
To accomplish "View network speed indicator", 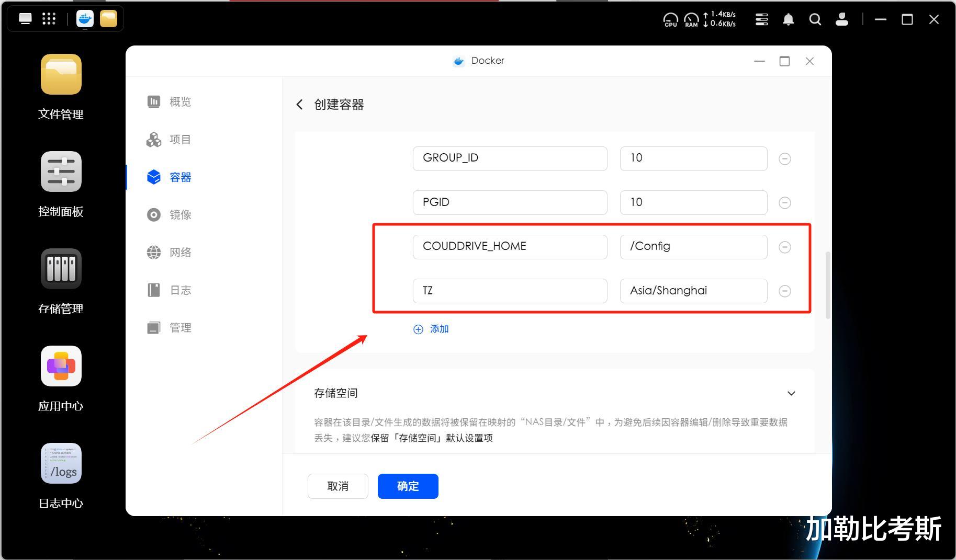I will tap(719, 19).
